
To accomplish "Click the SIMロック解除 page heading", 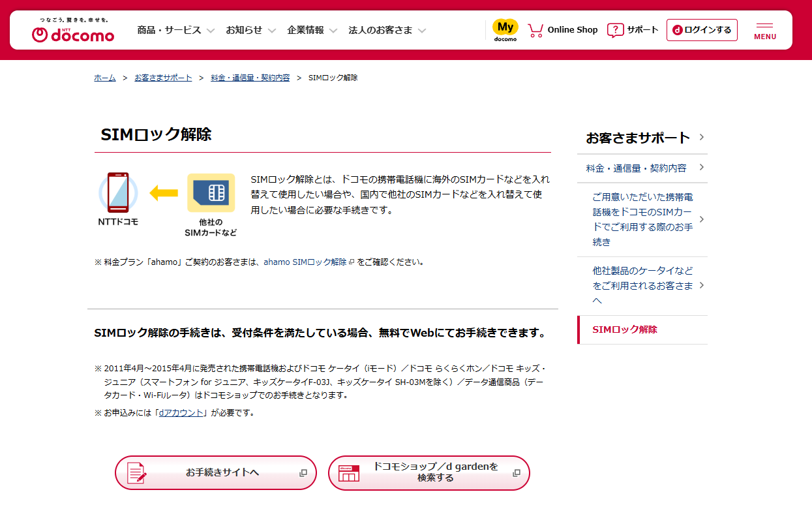I will [156, 134].
